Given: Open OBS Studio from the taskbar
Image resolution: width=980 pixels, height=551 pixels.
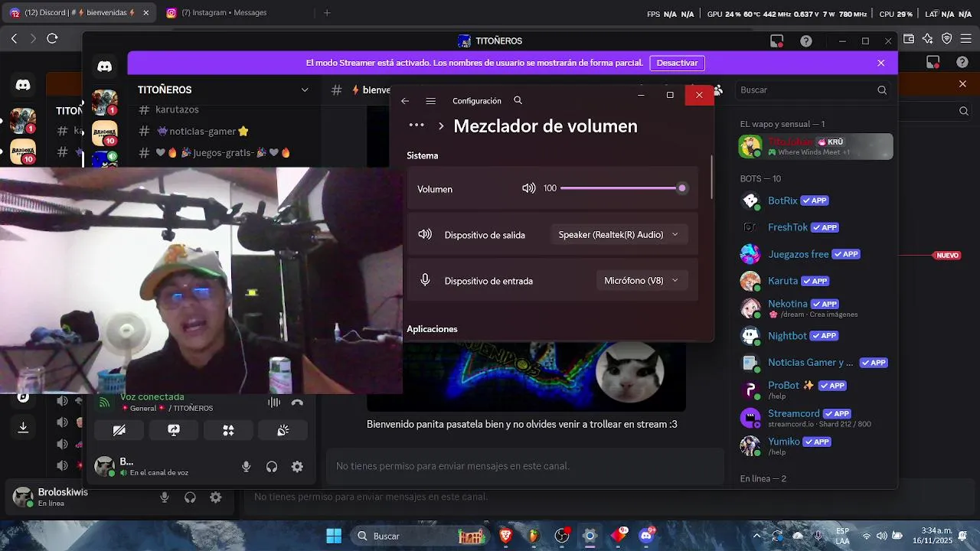Looking at the screenshot, I should pos(562,536).
